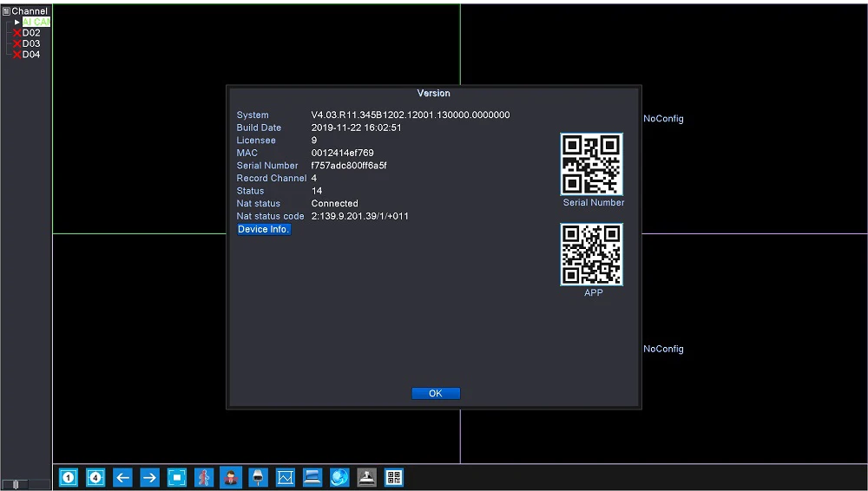Toggle fullscreen view icon

coord(177,477)
